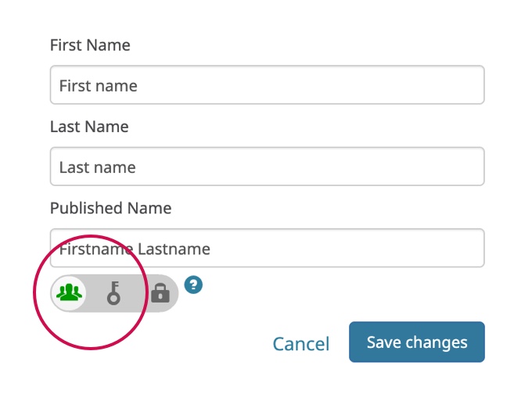Click the 'First name' placeholder text
This screenshot has height=394, width=532.
coord(98,85)
